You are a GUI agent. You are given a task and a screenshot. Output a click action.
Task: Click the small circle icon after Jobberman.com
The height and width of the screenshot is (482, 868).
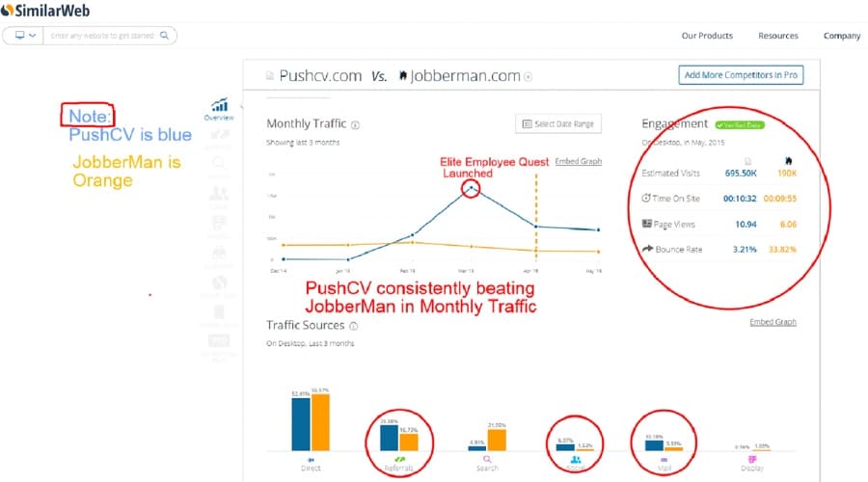point(529,77)
